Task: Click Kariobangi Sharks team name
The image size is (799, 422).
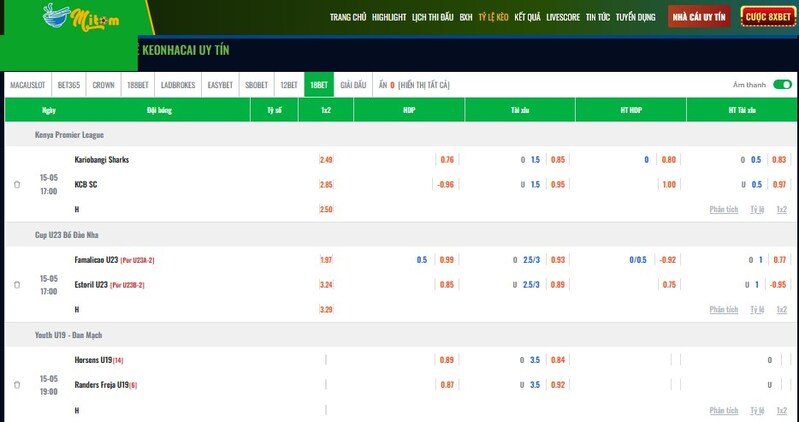Action: (x=101, y=160)
